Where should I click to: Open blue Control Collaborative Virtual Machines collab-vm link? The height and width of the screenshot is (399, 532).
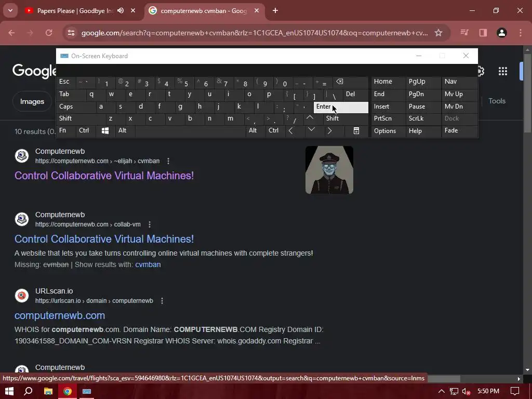click(104, 239)
